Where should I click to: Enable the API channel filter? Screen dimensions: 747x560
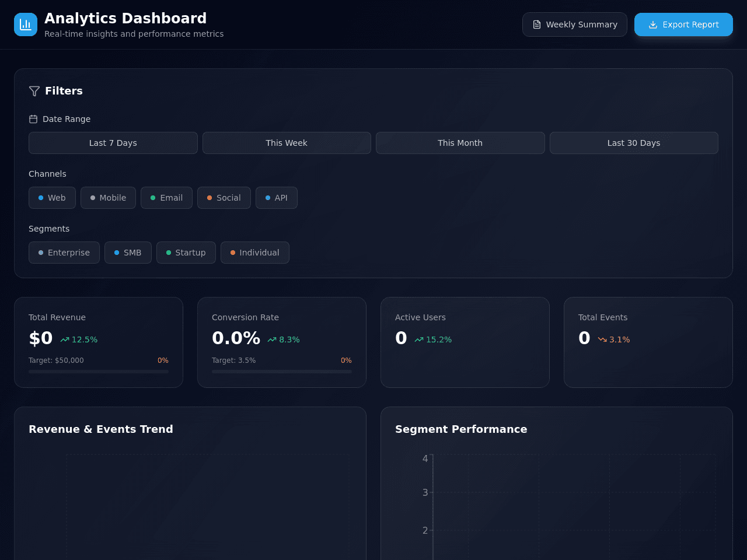point(277,198)
